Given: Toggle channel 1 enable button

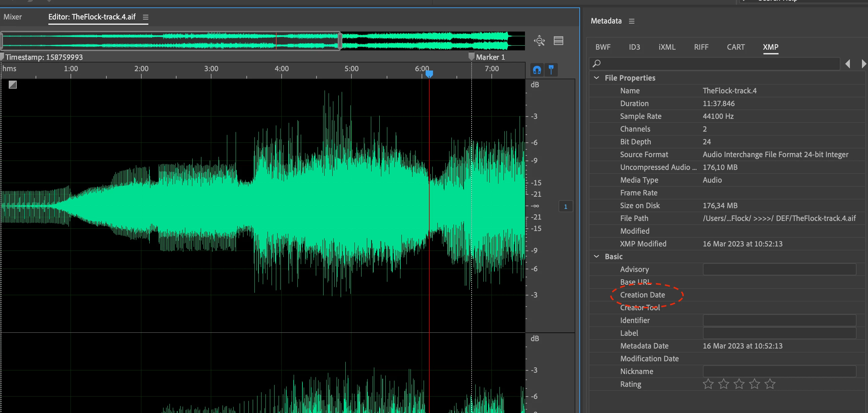Looking at the screenshot, I should (566, 206).
